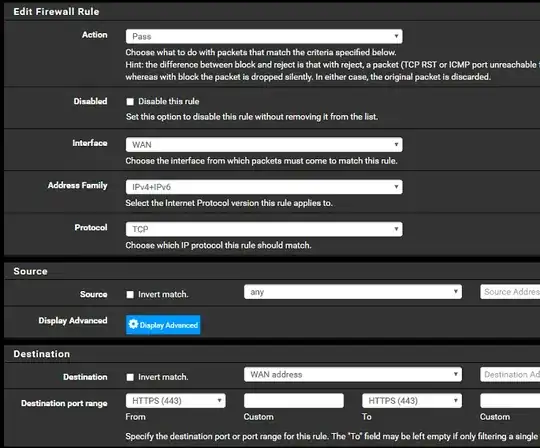
Task: Click the Interface dropdown arrow icon
Action: 396,144
